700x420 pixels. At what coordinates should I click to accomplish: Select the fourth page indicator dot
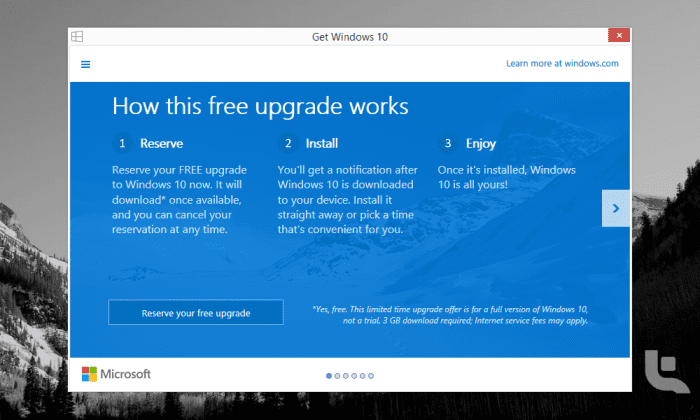pyautogui.click(x=354, y=376)
